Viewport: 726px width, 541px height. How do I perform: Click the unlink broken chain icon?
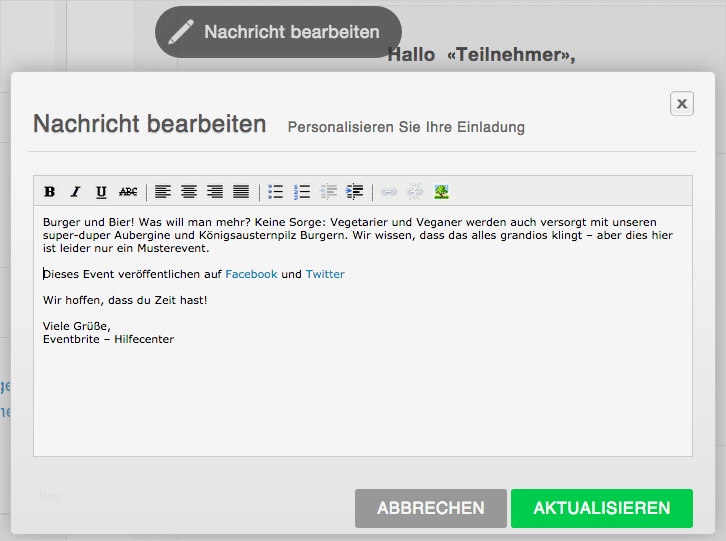pos(415,191)
